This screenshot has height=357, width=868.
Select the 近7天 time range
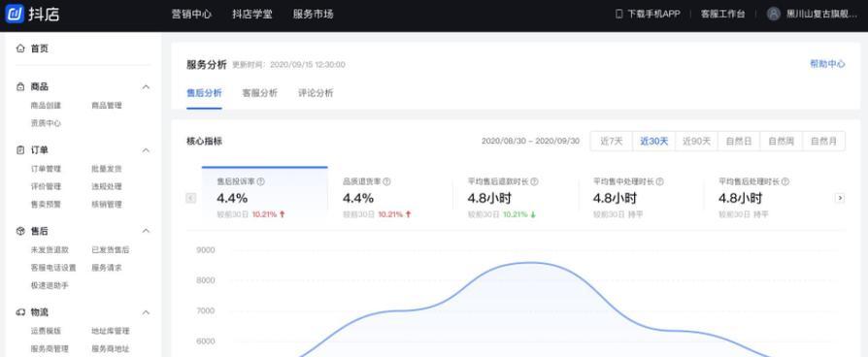pyautogui.click(x=612, y=141)
